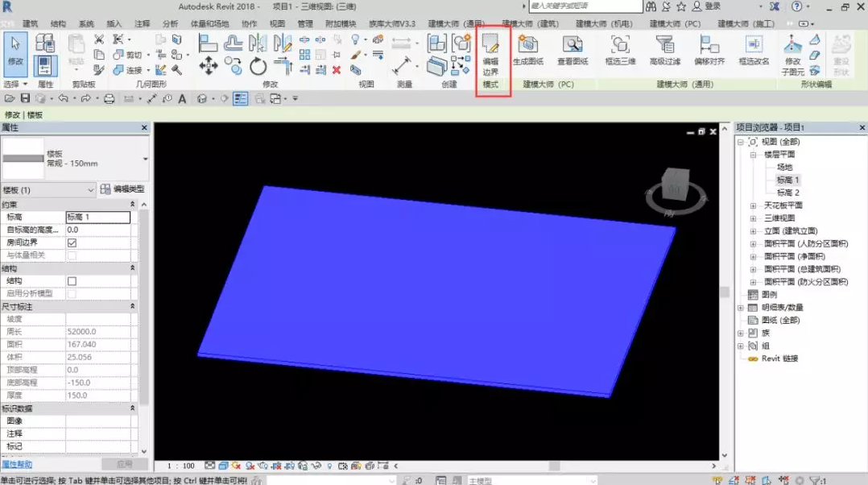Select the Array tool grid icon
The image size is (868, 485).
304,54
